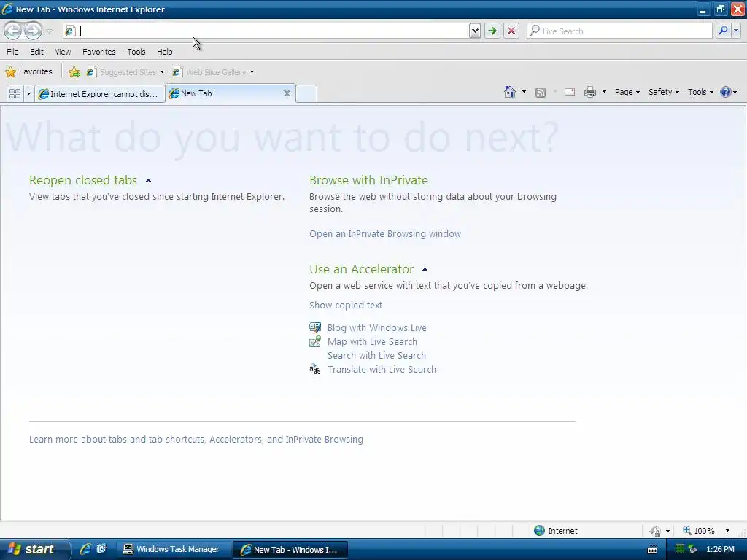Open the Edit menu
The height and width of the screenshot is (560, 747).
(36, 52)
